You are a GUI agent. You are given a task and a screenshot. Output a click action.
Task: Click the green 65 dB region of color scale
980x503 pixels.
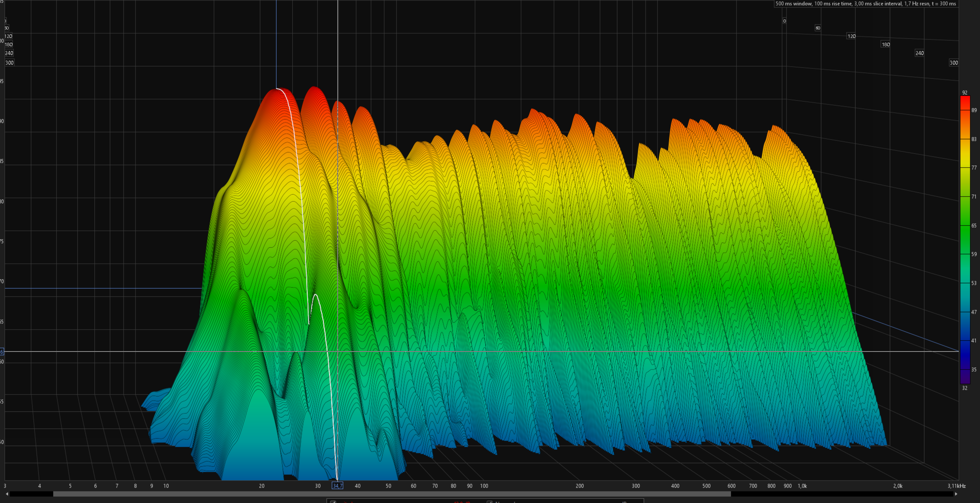pyautogui.click(x=965, y=225)
